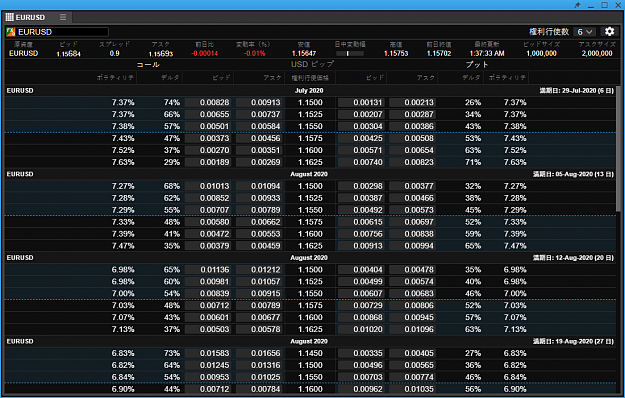
Task: Click the instrument icon beside the EURUSD search field
Action: point(11,32)
